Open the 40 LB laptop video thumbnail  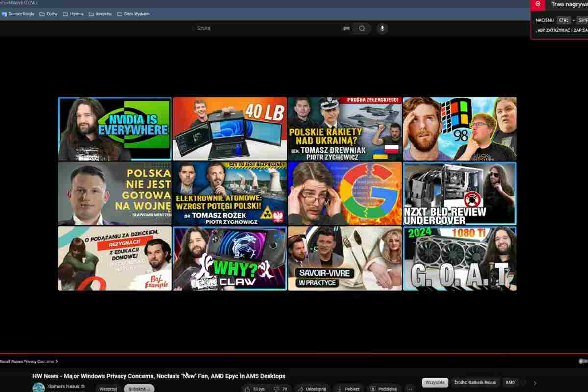click(x=230, y=129)
